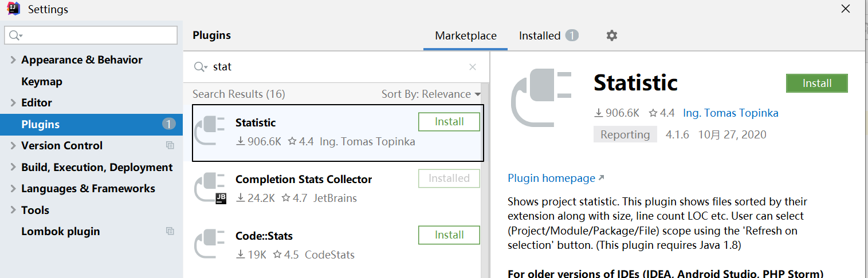Click the 10月 27, 2020 release date

click(x=732, y=135)
